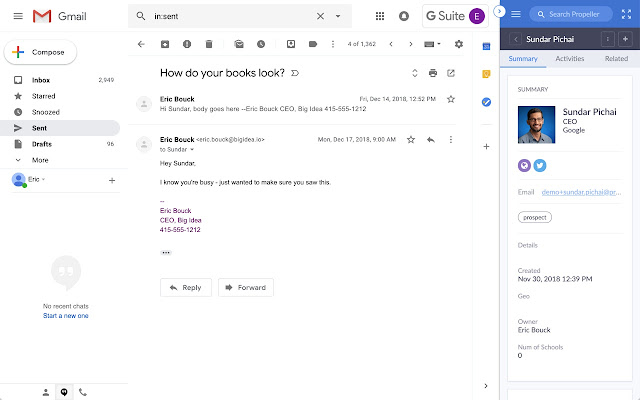Open input tools keyboard dropdown
640x400 pixels.
coord(432,44)
